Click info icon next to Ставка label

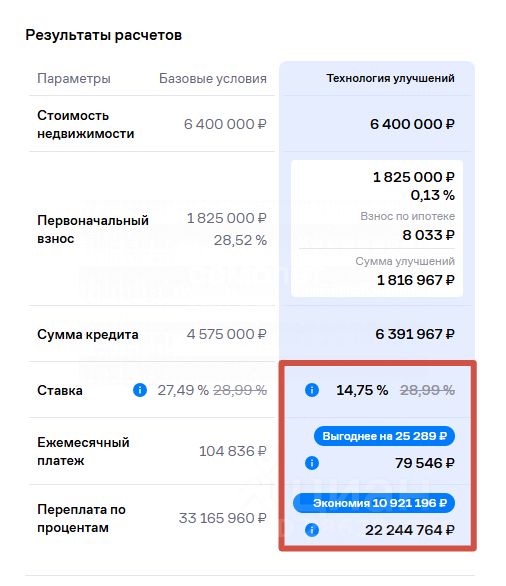[140, 390]
